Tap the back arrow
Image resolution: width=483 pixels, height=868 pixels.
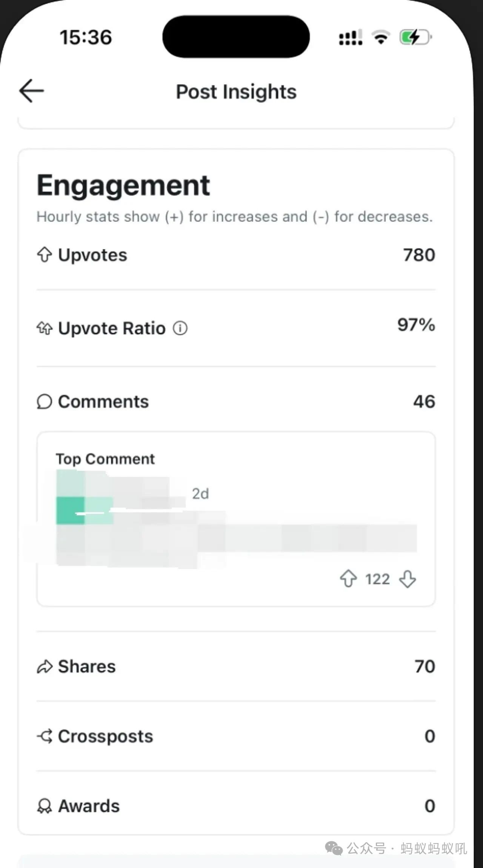(32, 91)
